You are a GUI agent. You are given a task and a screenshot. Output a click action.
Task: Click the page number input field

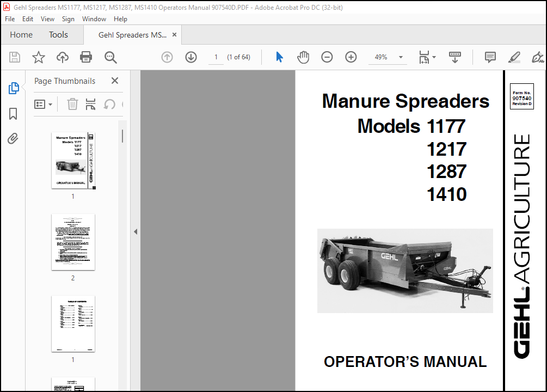point(216,57)
